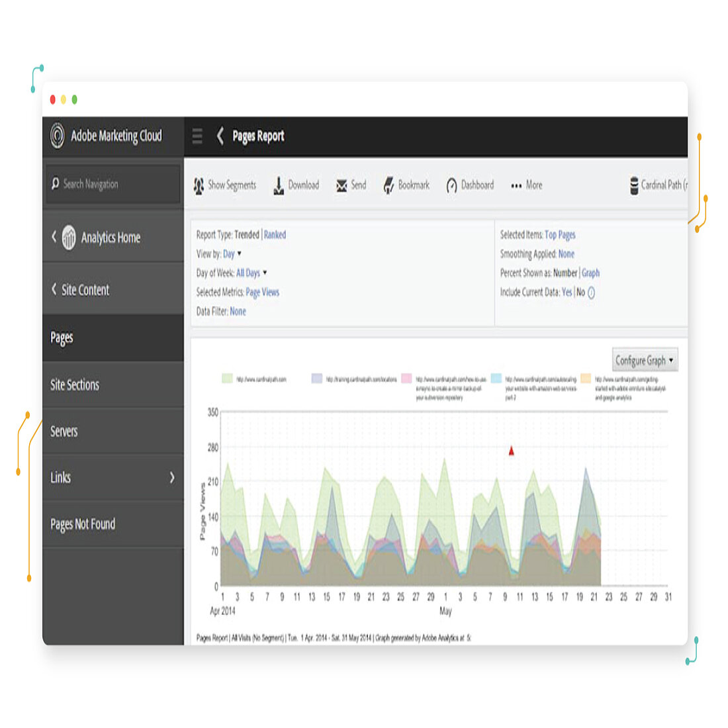Image resolution: width=728 pixels, height=728 pixels.
Task: Click the Cardinal Path database icon
Action: tap(633, 186)
